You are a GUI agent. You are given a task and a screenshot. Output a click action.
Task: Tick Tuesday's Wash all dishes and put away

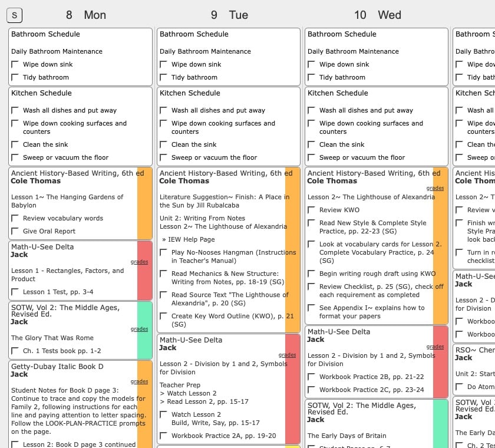pos(163,110)
